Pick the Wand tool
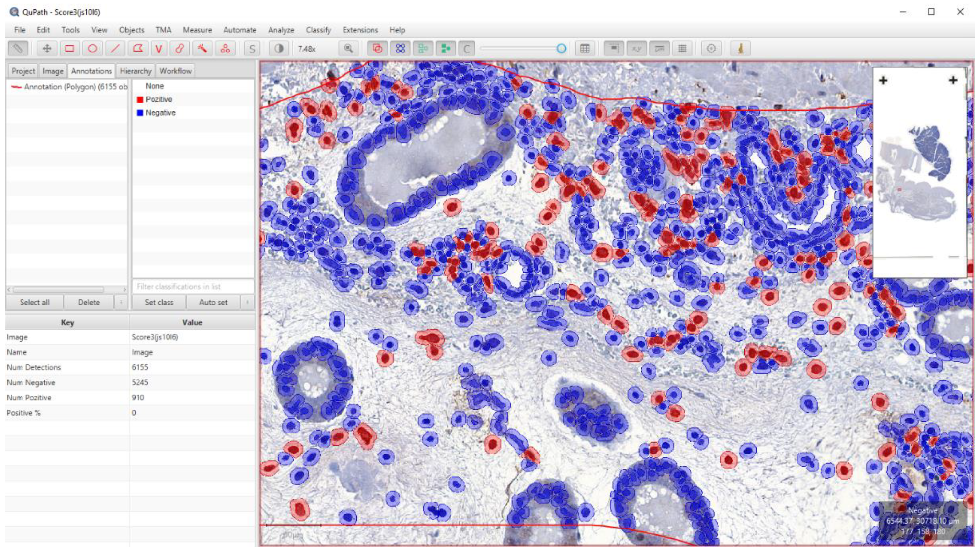 tap(202, 49)
